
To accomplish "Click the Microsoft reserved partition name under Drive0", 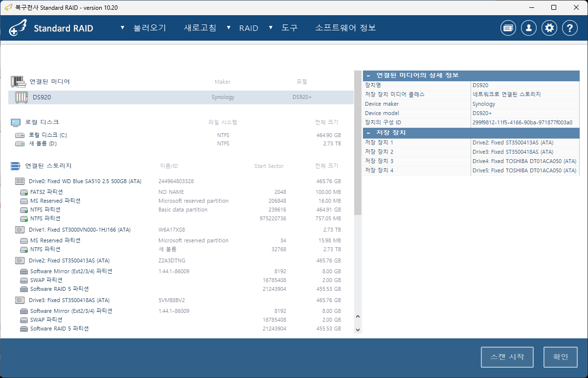I will [x=193, y=201].
